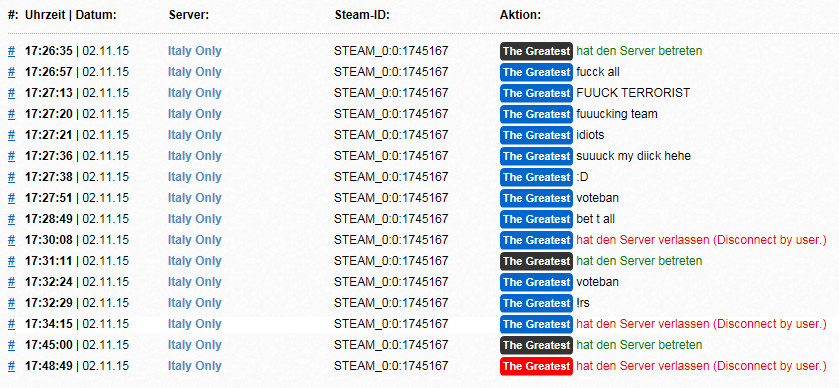839x388 pixels.
Task: Click the # link beside 17:31:11
Action: 11,261
